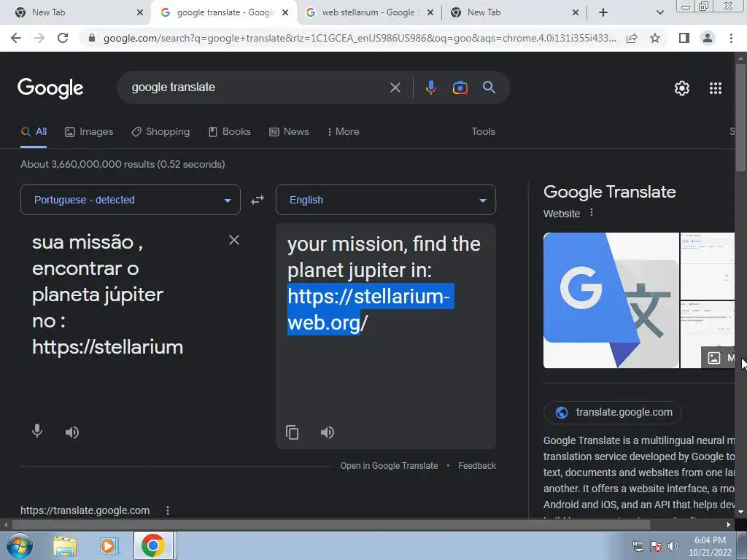The image size is (747, 560).
Task: Click the Feedback link
Action: coord(477,466)
